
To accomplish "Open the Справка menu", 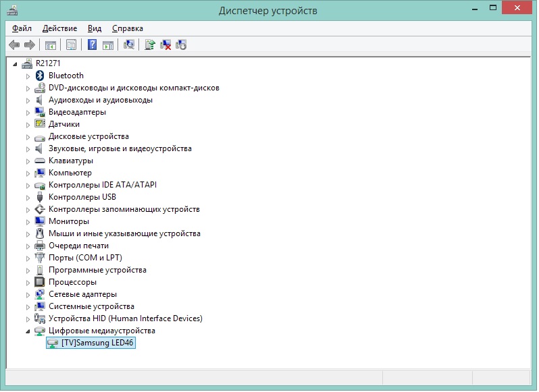I will point(127,28).
